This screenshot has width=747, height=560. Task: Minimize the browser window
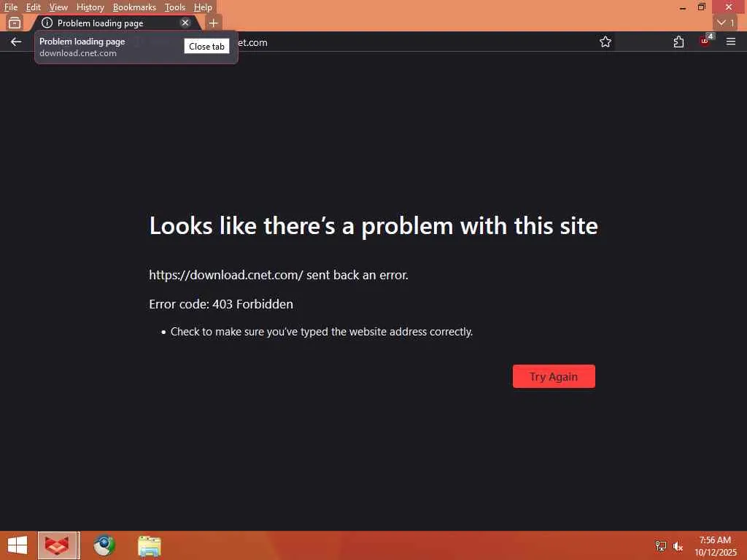(683, 7)
